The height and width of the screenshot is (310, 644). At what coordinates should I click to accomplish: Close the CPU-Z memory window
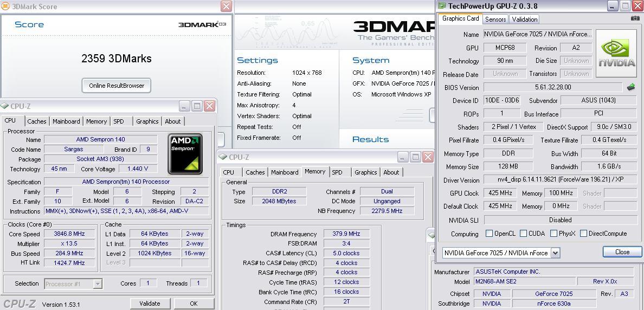(428, 157)
